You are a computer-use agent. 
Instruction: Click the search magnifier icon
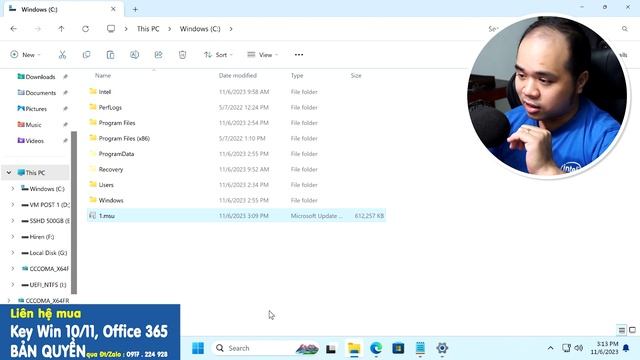click(x=624, y=29)
